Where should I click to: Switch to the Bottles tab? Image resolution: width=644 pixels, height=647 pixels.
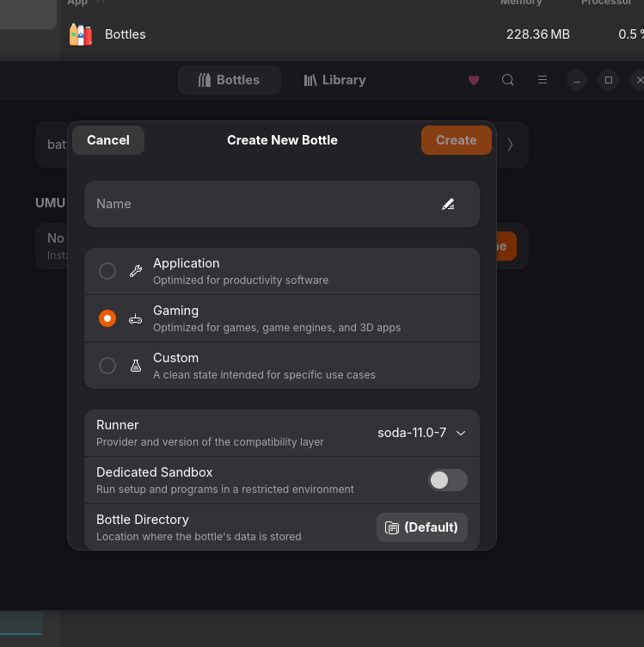tap(230, 80)
